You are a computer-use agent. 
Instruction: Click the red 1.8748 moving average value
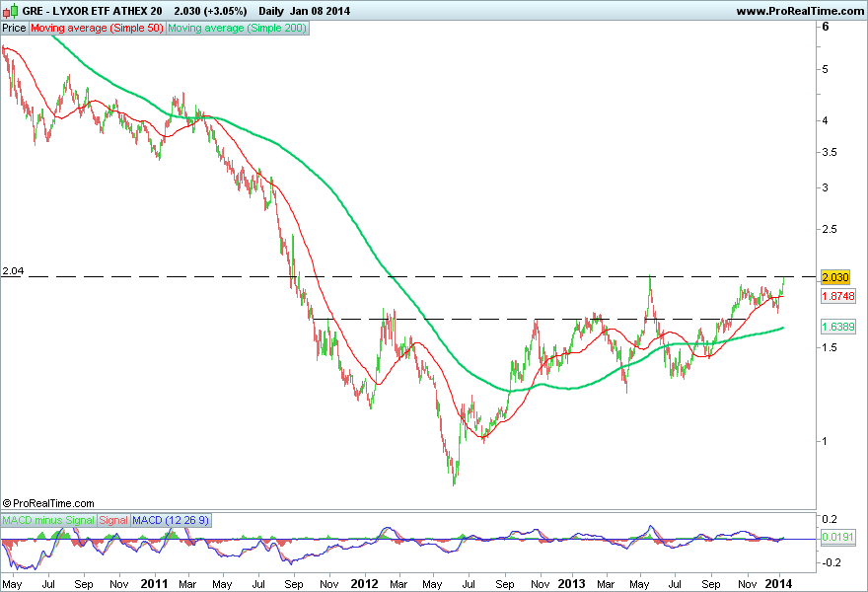tap(838, 296)
